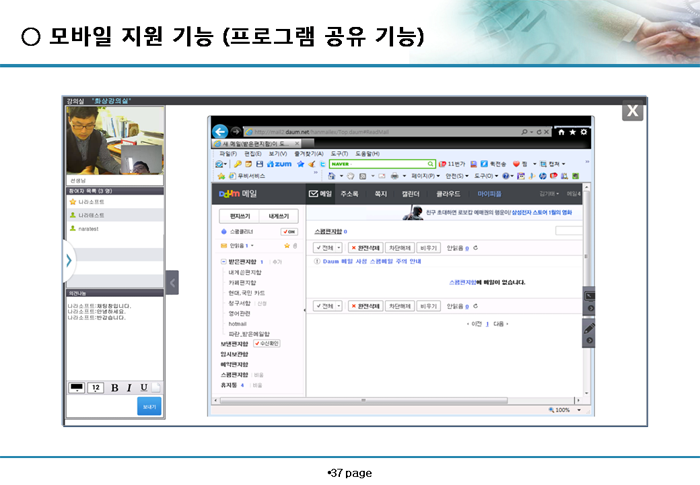Click the black chat text color swatch

76,388
